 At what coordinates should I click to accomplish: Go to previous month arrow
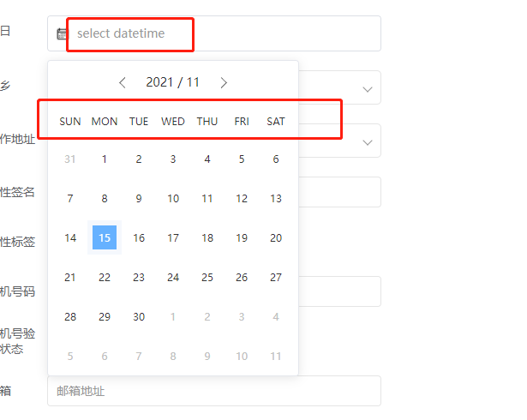[123, 82]
